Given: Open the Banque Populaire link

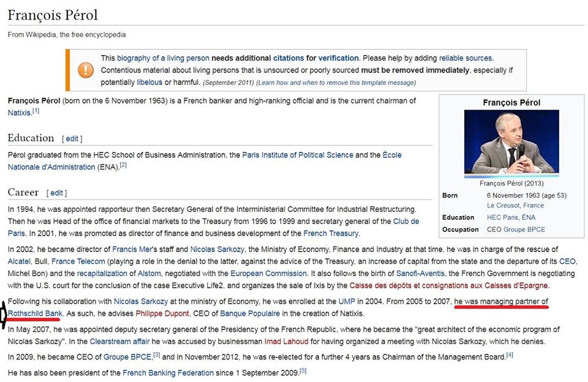Looking at the screenshot, I should [250, 313].
